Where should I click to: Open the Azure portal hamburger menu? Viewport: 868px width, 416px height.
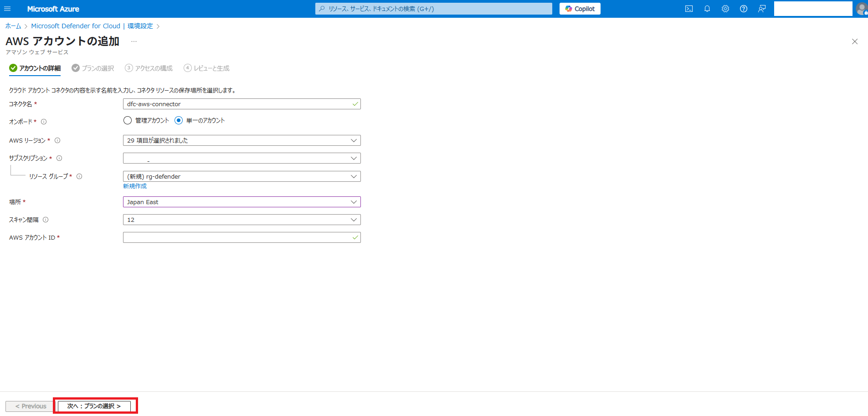tap(7, 9)
